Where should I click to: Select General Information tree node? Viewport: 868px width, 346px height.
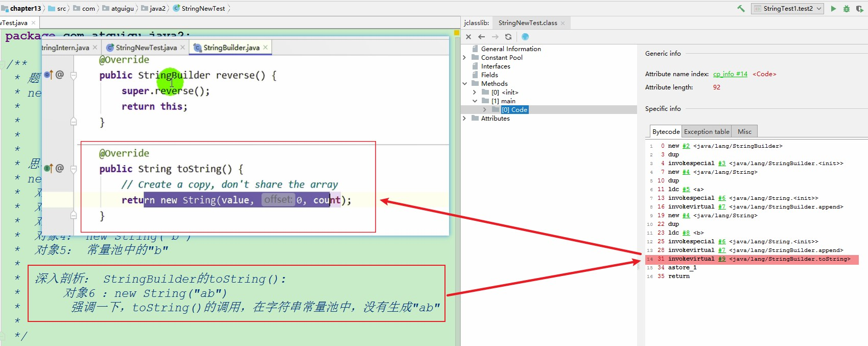click(x=511, y=49)
